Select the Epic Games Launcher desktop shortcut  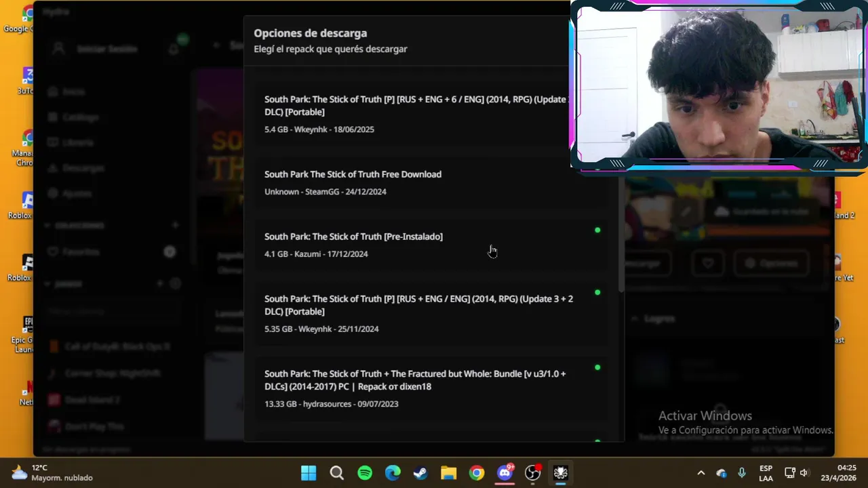tap(24, 335)
